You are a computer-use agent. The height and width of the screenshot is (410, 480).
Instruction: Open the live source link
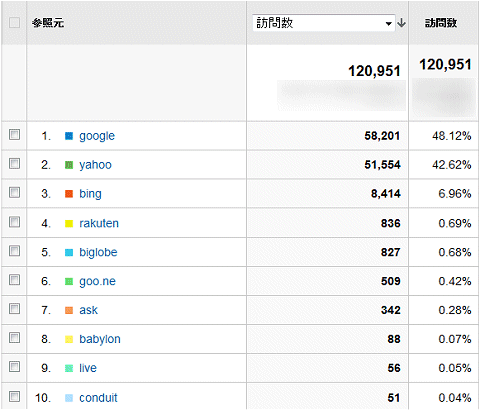[x=88, y=368]
